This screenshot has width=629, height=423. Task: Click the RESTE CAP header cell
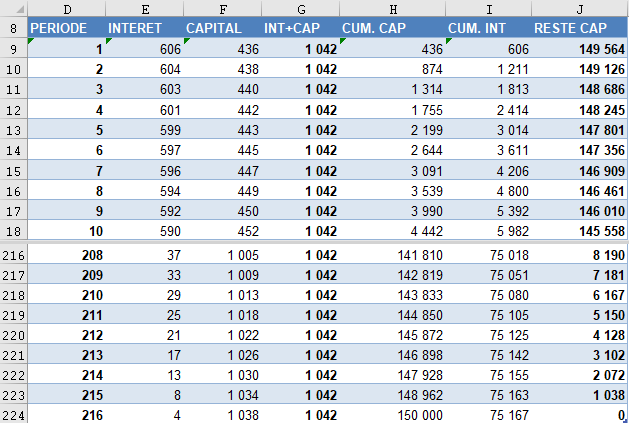coord(580,28)
